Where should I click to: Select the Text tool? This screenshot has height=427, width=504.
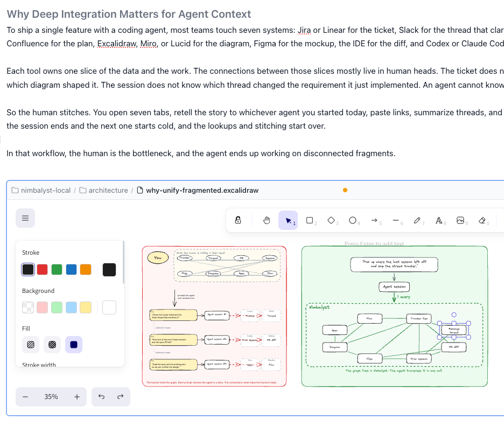point(439,220)
